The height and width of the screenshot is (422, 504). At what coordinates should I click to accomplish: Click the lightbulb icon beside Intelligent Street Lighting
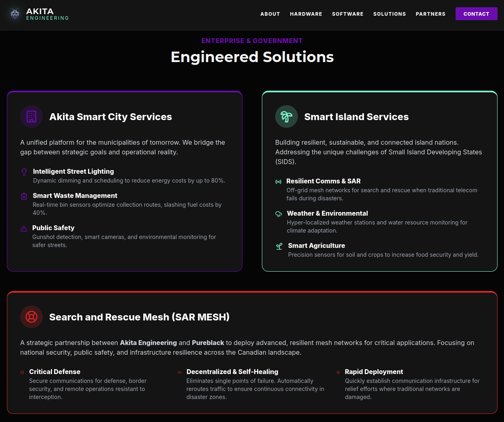24,172
